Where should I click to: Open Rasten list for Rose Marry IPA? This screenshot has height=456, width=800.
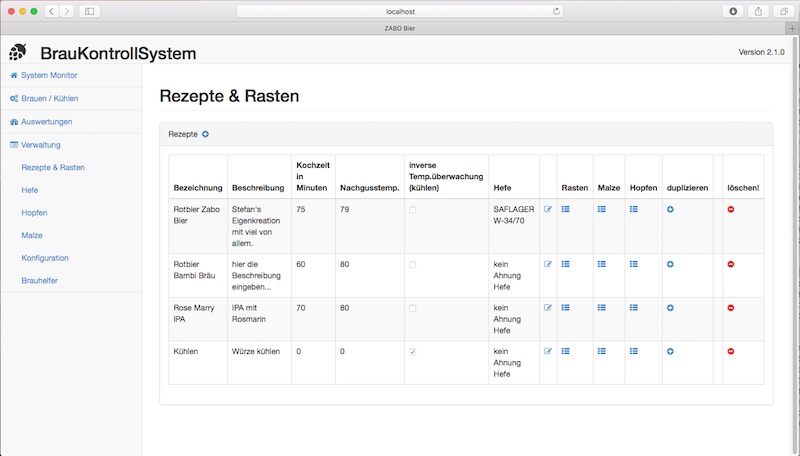tap(565, 308)
